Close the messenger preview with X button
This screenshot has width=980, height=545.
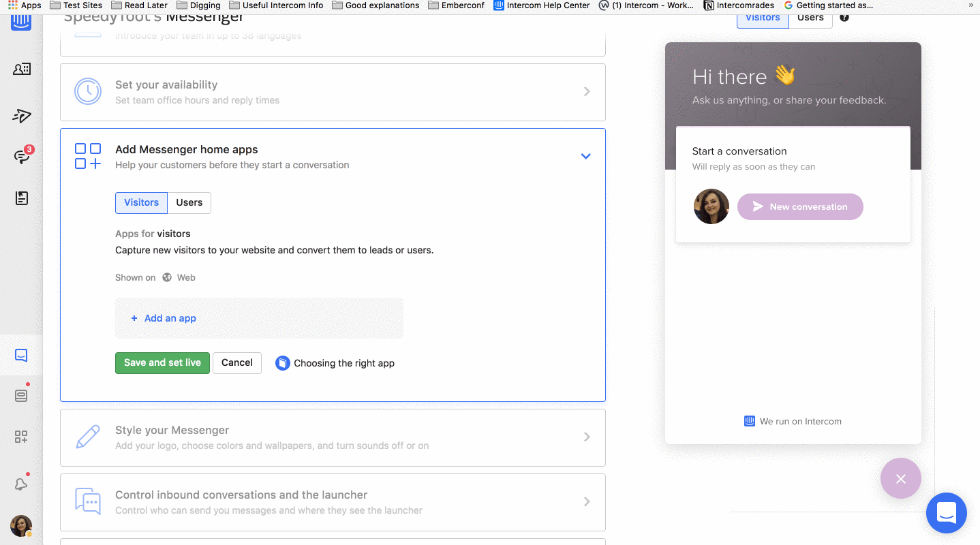pos(900,478)
